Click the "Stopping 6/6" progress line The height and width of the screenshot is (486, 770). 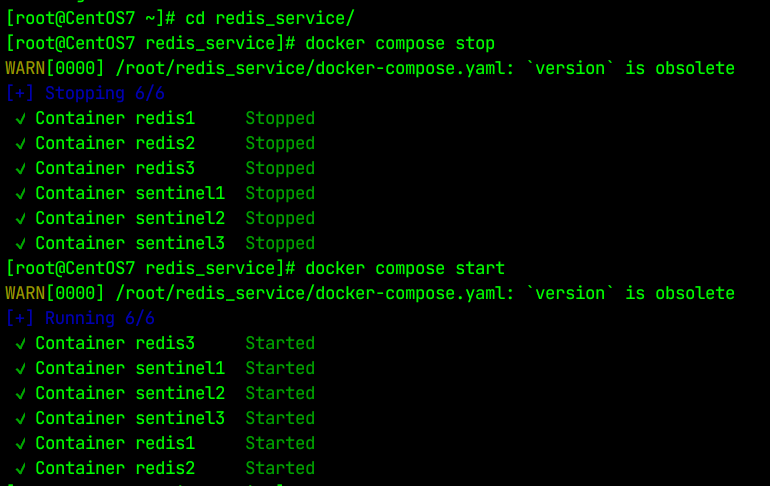(x=85, y=94)
